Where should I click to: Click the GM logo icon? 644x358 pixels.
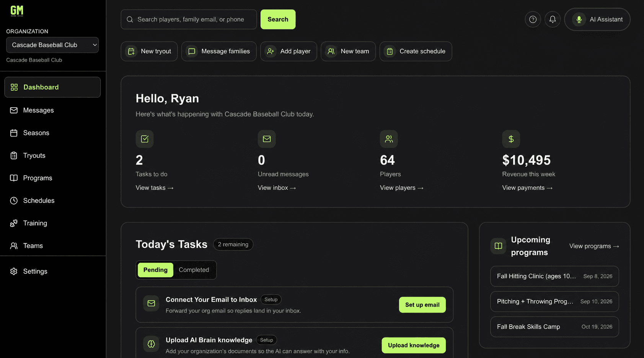point(17,11)
